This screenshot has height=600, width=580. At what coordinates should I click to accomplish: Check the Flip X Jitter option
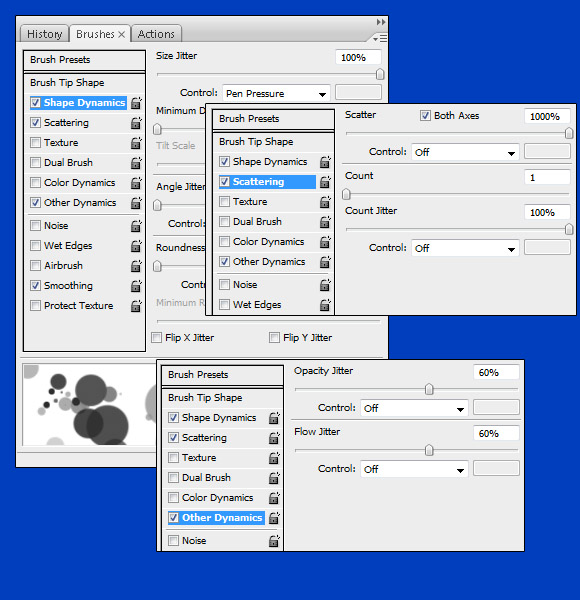pos(156,338)
